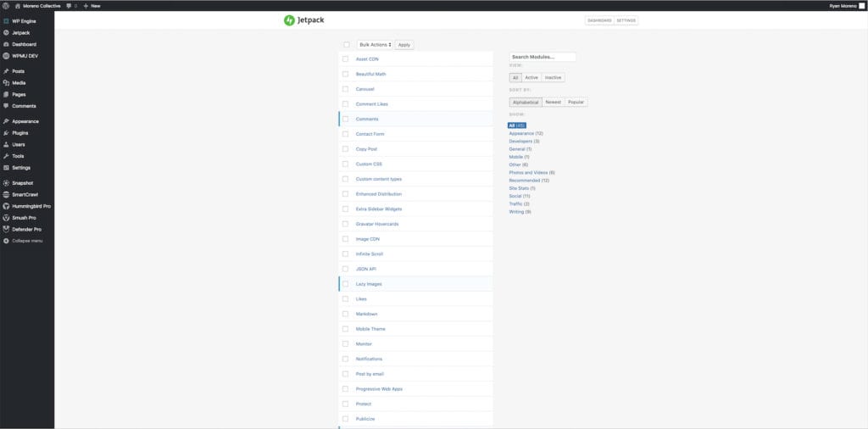The width and height of the screenshot is (868, 429).
Task: Click the Collapse menu arrow icon
Action: [x=6, y=241]
